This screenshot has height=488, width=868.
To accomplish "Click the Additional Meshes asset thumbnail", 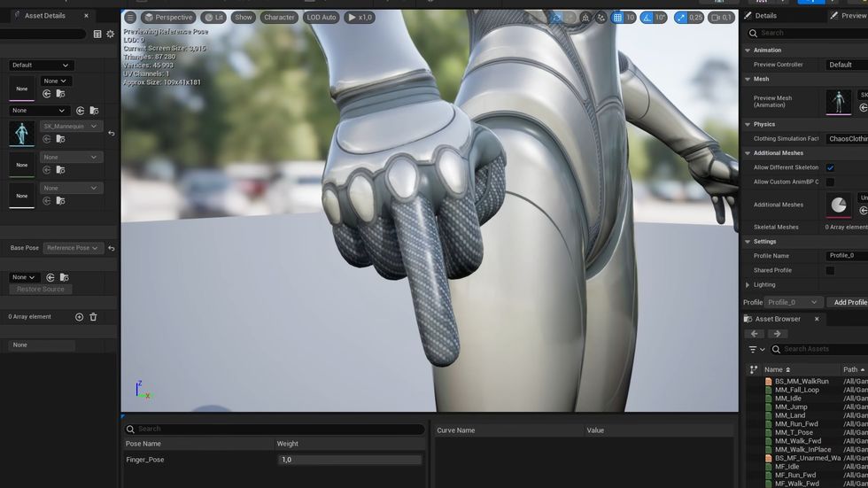I will (x=839, y=205).
